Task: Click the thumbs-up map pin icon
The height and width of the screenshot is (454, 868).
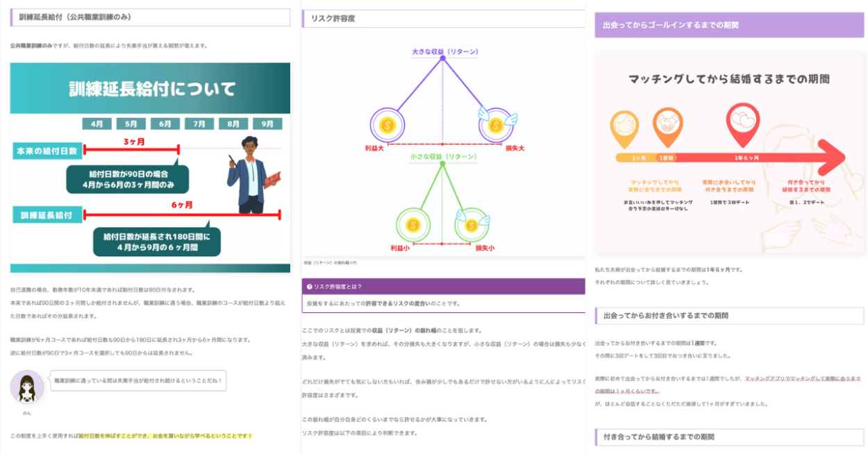Action: [x=624, y=128]
